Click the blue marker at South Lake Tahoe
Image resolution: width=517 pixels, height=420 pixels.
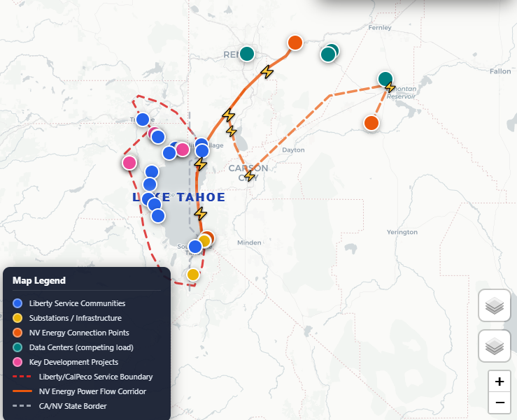click(x=195, y=247)
